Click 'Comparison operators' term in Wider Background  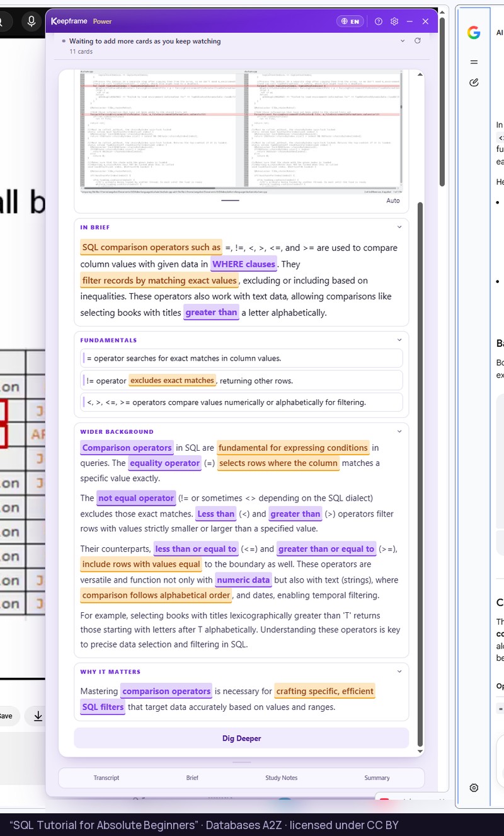point(127,448)
